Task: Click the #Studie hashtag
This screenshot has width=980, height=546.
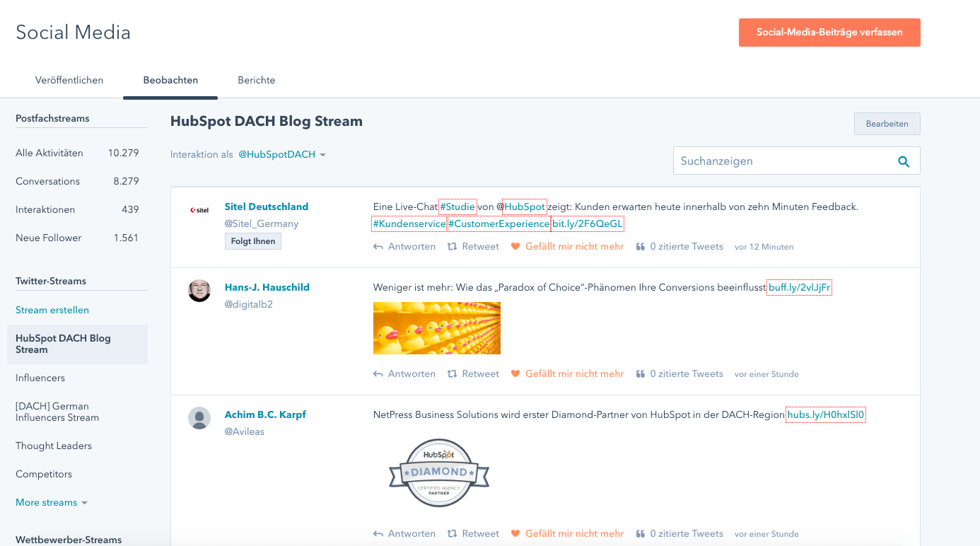Action: pyautogui.click(x=457, y=207)
